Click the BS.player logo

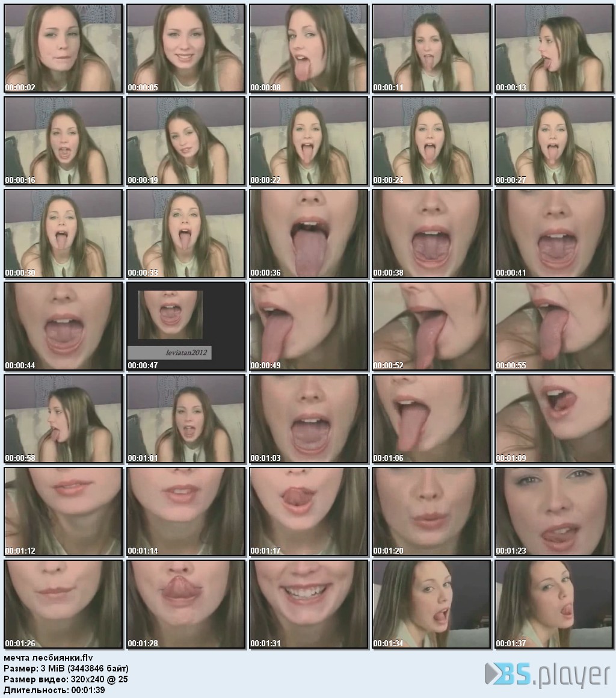[547, 675]
